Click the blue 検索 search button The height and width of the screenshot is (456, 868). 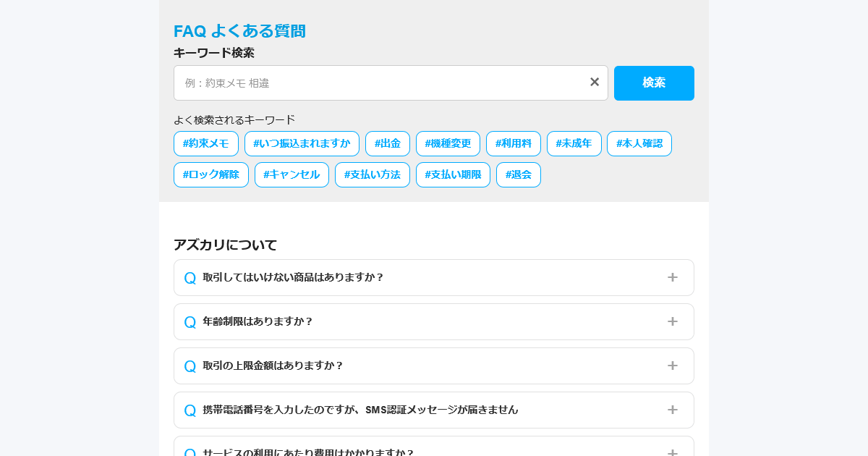(x=654, y=83)
